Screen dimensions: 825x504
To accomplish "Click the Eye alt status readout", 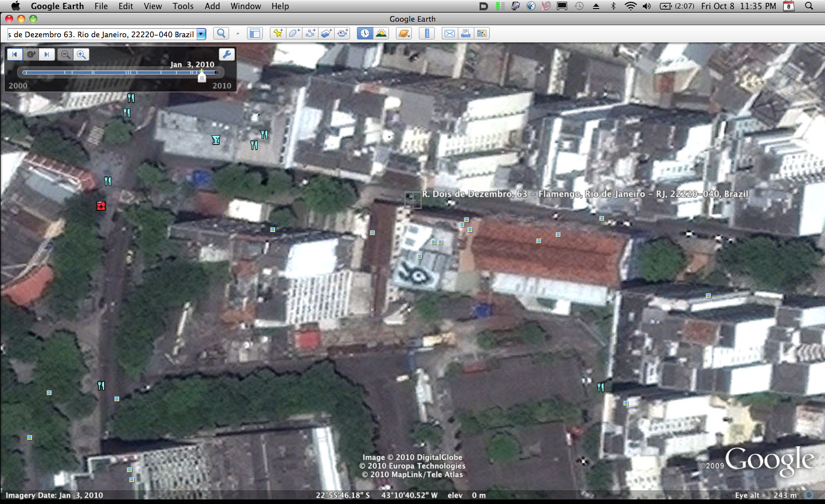I will [x=766, y=495].
